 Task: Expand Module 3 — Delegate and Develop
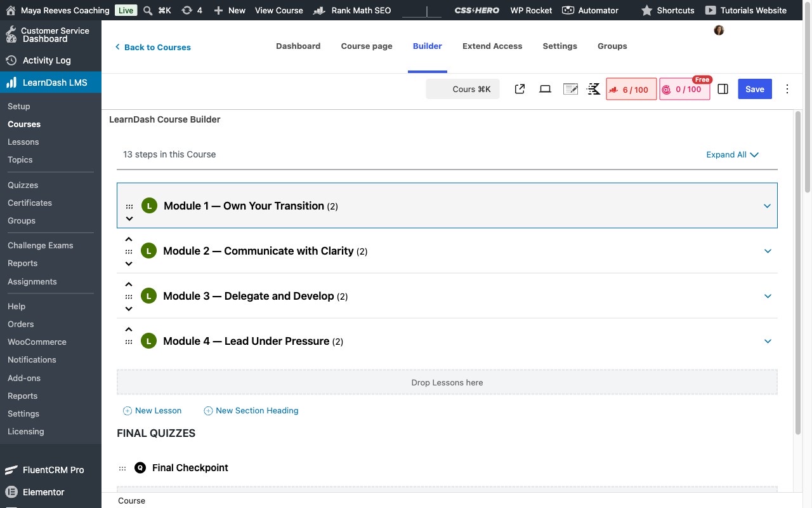(x=768, y=296)
